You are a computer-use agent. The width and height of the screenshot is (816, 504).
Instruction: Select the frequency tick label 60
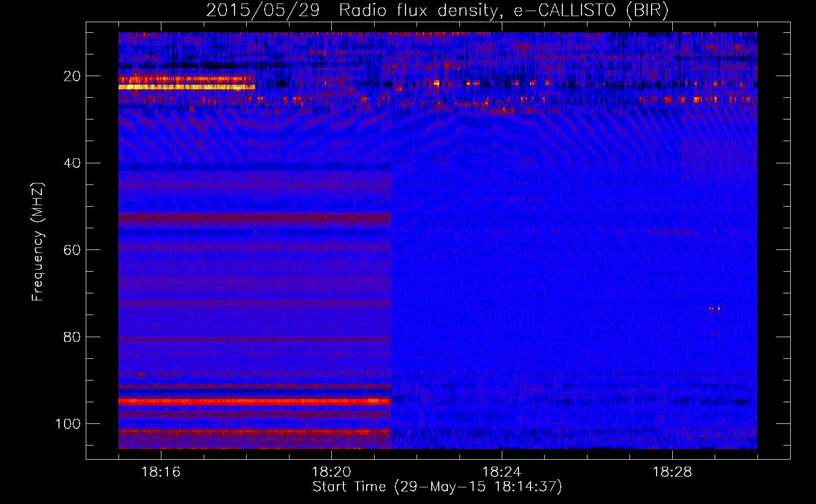pos(73,250)
